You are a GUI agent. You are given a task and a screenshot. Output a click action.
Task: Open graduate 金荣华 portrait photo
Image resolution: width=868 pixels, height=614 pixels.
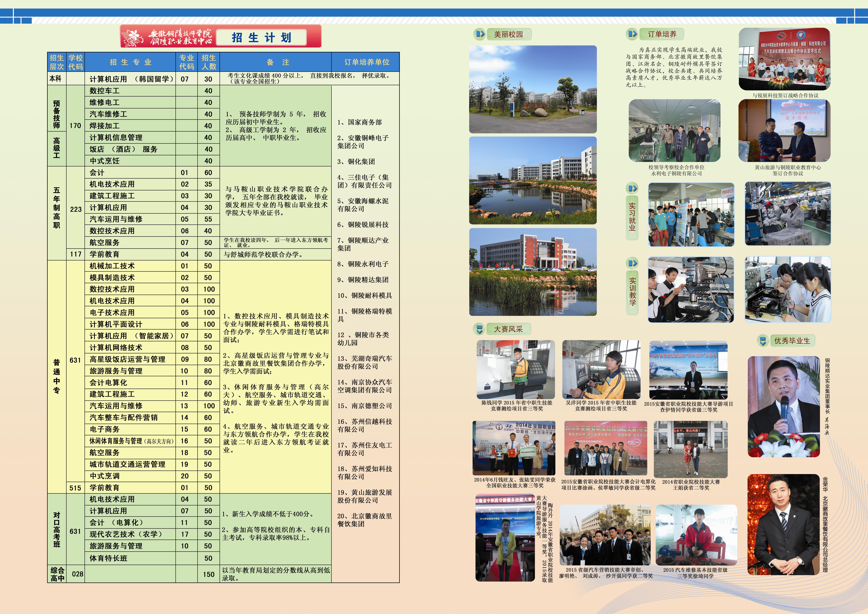[784, 525]
